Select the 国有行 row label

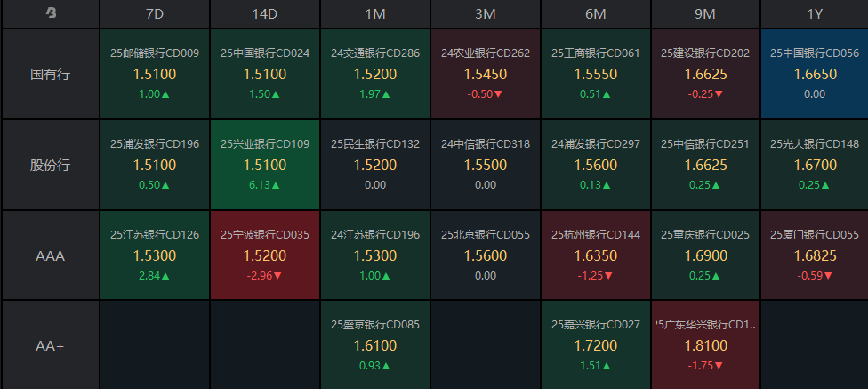pos(50,74)
